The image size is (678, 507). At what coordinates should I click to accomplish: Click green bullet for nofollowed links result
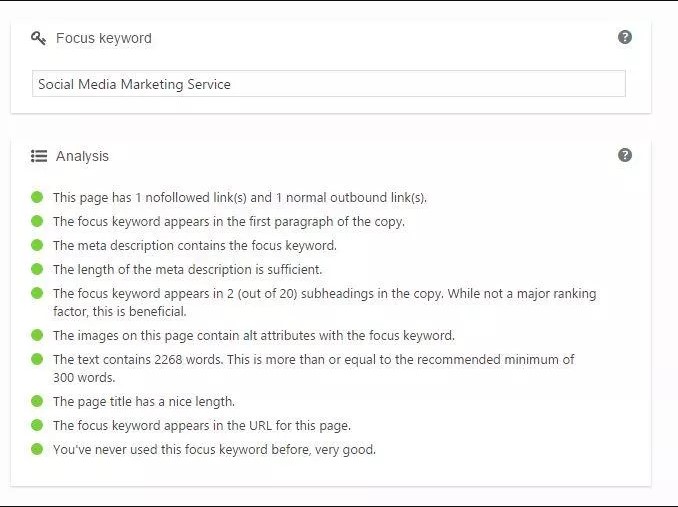37,197
